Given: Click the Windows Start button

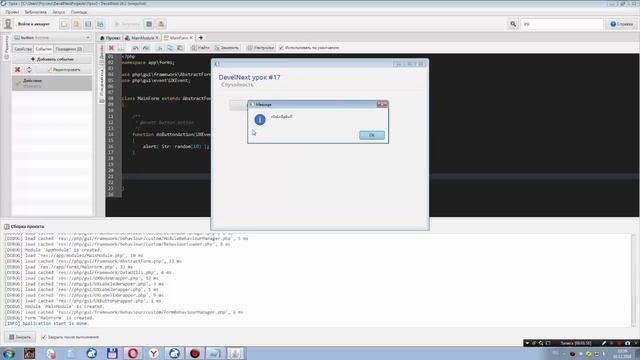Looking at the screenshot, I should click(9, 353).
